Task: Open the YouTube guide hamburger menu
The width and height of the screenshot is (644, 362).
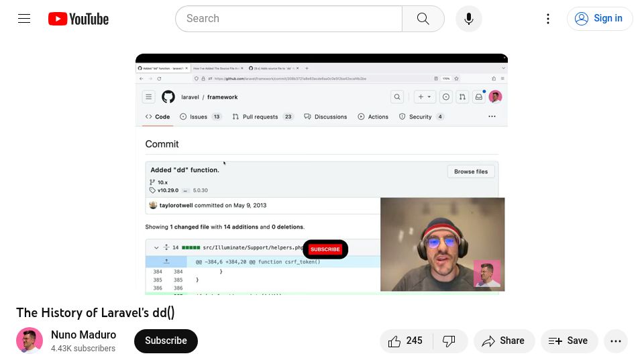Action: pos(24,19)
